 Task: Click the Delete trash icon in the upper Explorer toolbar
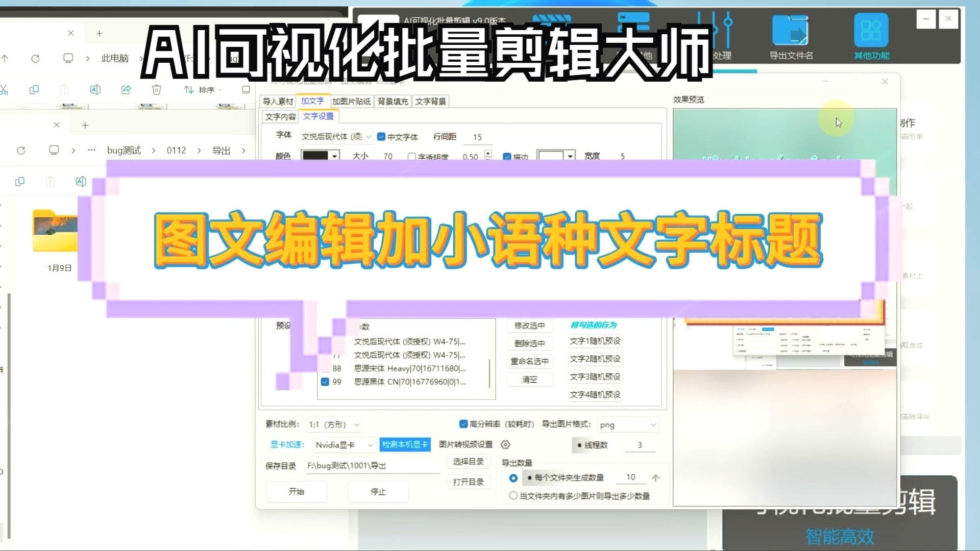coord(157,90)
